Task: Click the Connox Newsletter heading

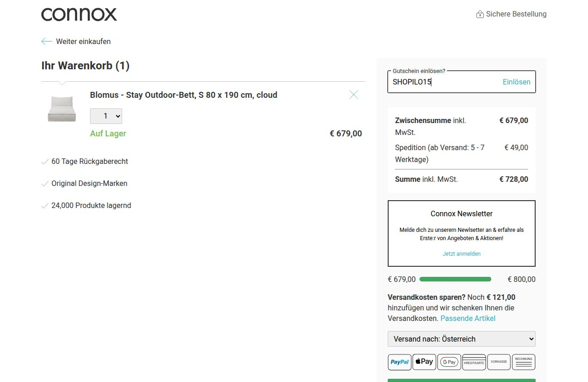Action: click(462, 214)
